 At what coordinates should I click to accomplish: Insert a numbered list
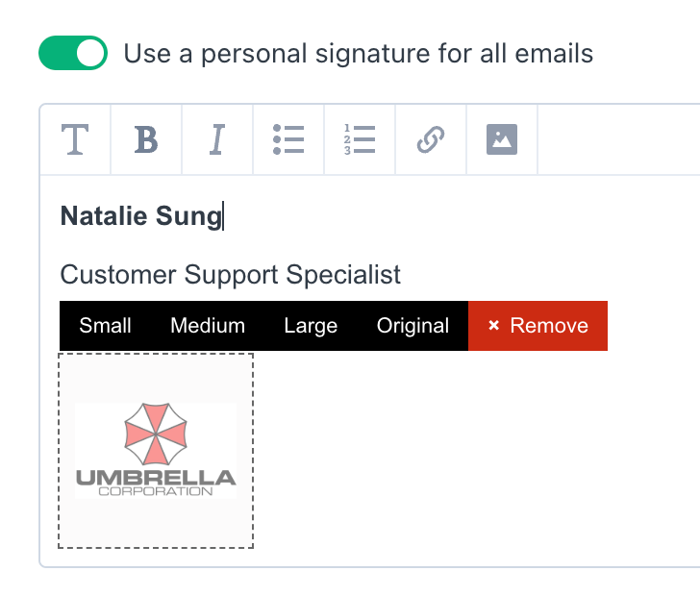tap(360, 139)
